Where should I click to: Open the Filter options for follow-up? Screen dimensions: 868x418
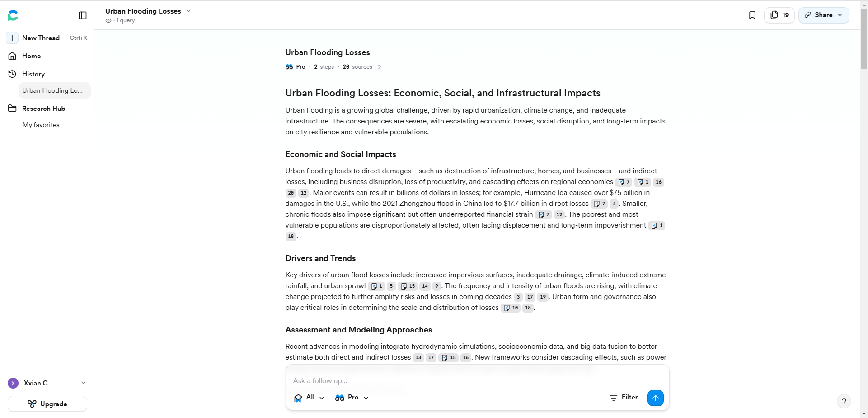(624, 398)
